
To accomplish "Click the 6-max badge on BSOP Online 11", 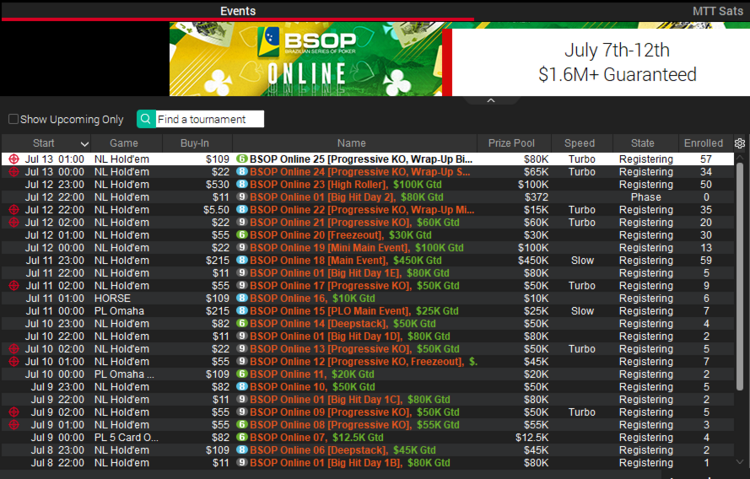I will 242,374.
